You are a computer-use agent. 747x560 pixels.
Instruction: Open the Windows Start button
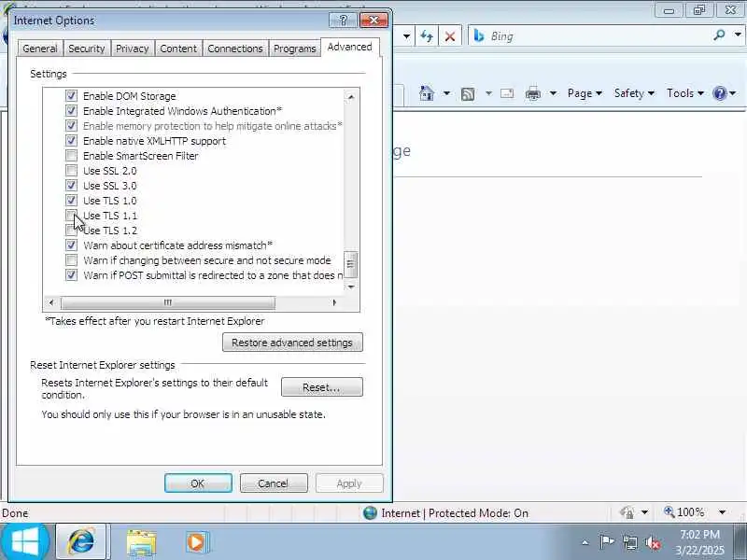25,542
